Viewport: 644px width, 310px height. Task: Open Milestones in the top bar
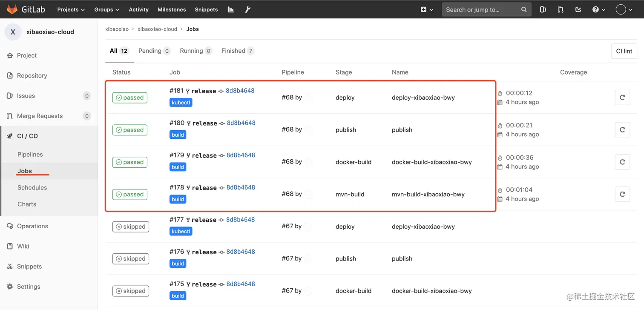pos(172,9)
